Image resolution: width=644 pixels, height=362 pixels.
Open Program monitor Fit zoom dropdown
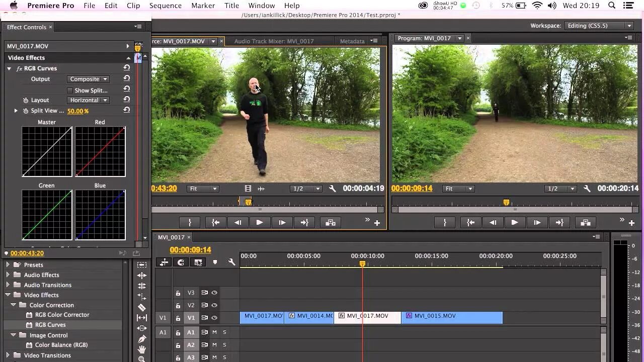pyautogui.click(x=458, y=189)
